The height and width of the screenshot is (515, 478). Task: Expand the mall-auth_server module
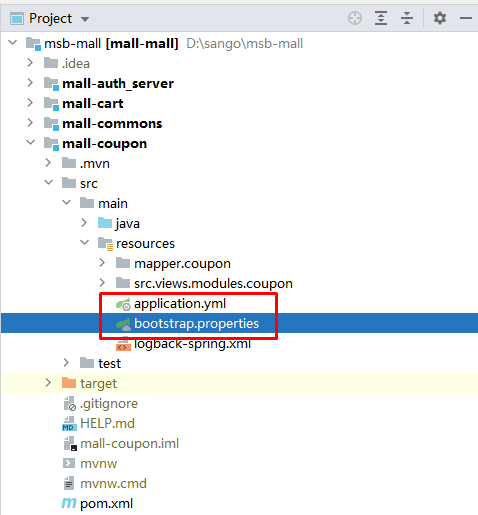(x=30, y=83)
